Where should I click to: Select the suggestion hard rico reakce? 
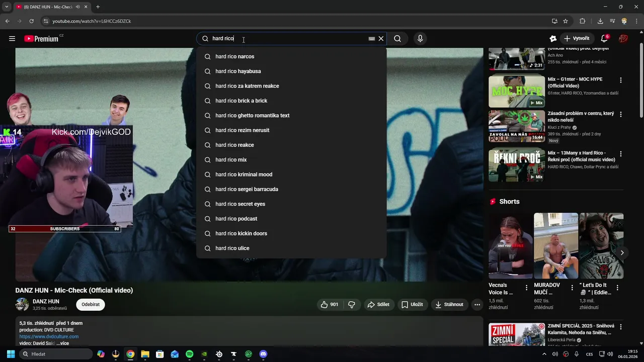click(x=292, y=145)
